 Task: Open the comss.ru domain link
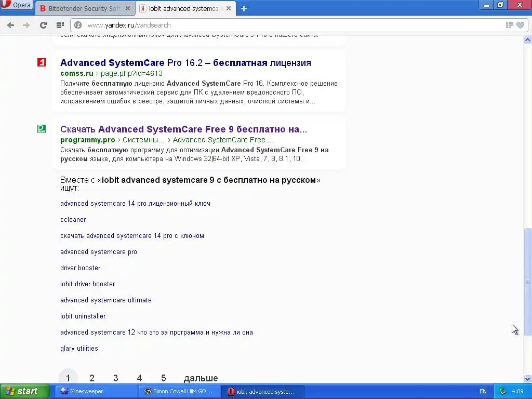tap(77, 73)
